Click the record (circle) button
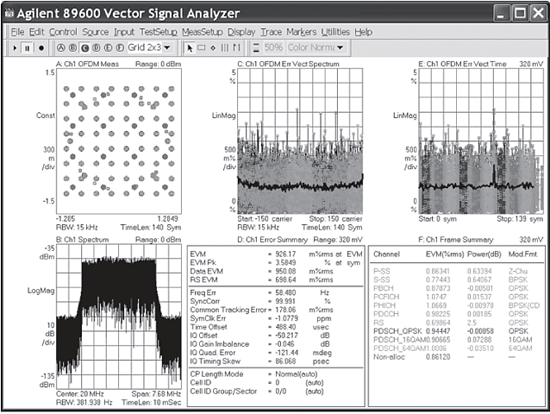 point(41,48)
